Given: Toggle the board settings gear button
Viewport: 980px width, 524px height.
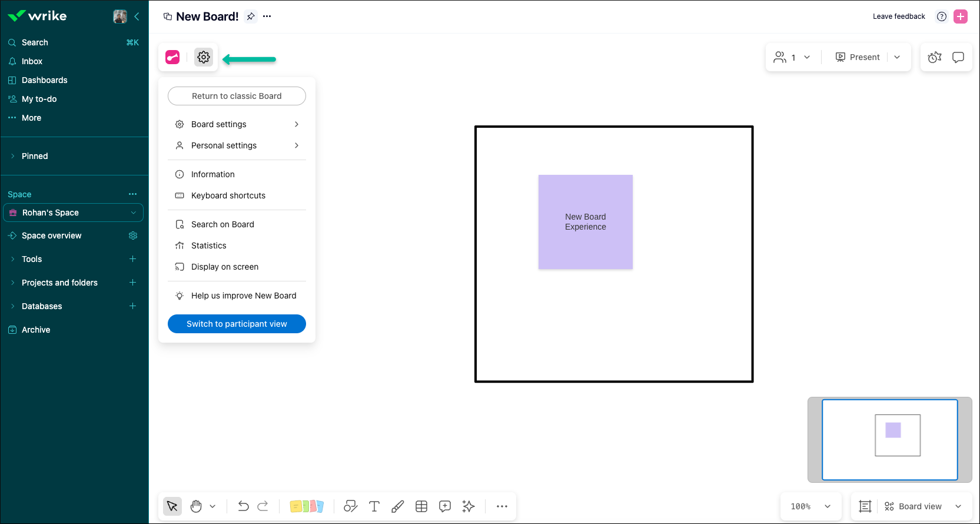Looking at the screenshot, I should point(204,57).
